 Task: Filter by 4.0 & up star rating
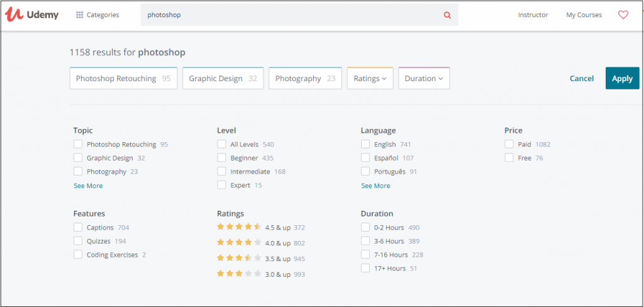[261, 243]
